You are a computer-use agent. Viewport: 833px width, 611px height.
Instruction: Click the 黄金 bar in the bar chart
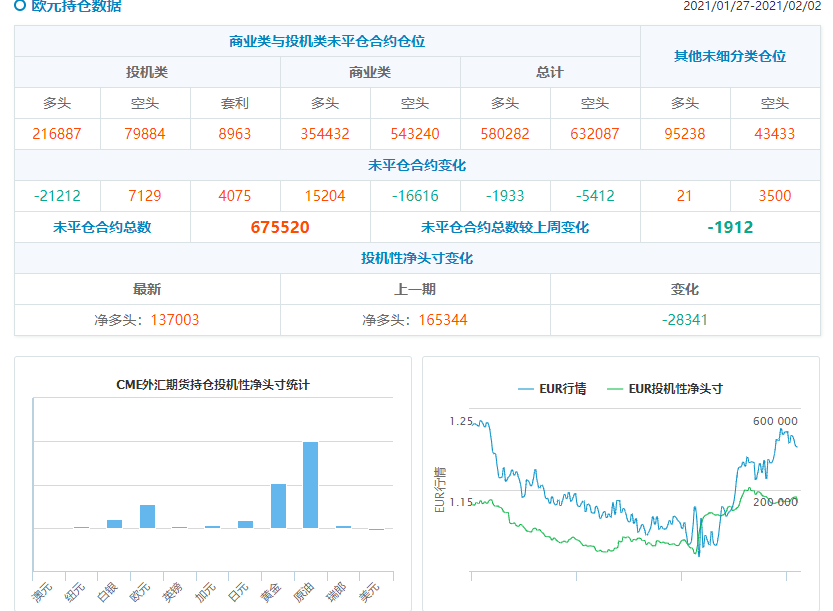pos(278,505)
